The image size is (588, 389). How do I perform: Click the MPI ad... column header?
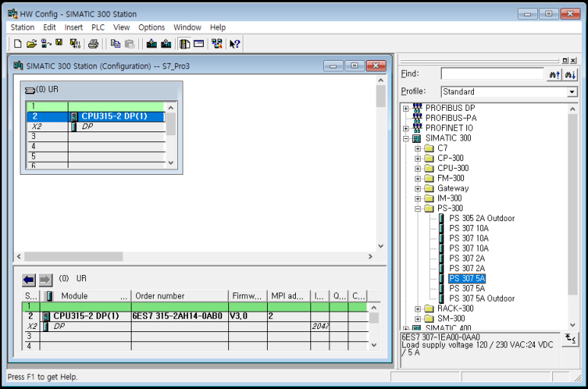pos(289,296)
